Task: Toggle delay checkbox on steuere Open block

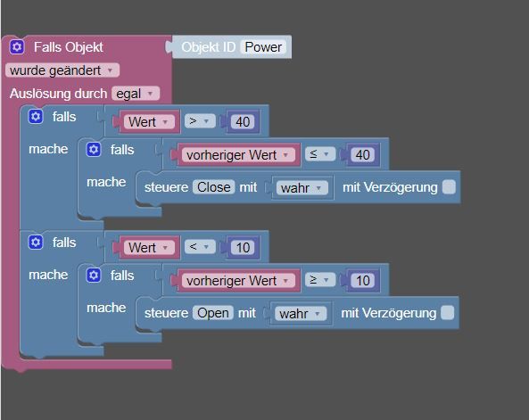Action: [447, 312]
